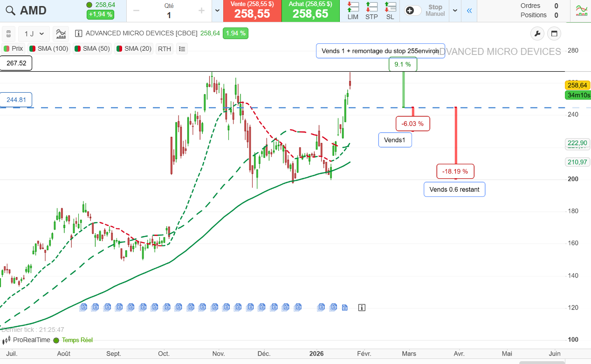Image resolution: width=591 pixels, height=364 pixels.
Task: Open the Prix price settings chip
Action: pos(14,48)
